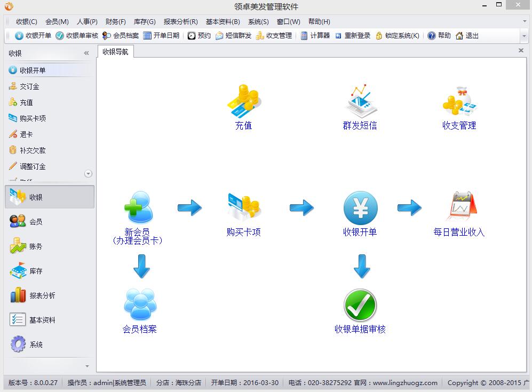Click the 新会员 add member icon
The image size is (532, 392).
click(138, 207)
